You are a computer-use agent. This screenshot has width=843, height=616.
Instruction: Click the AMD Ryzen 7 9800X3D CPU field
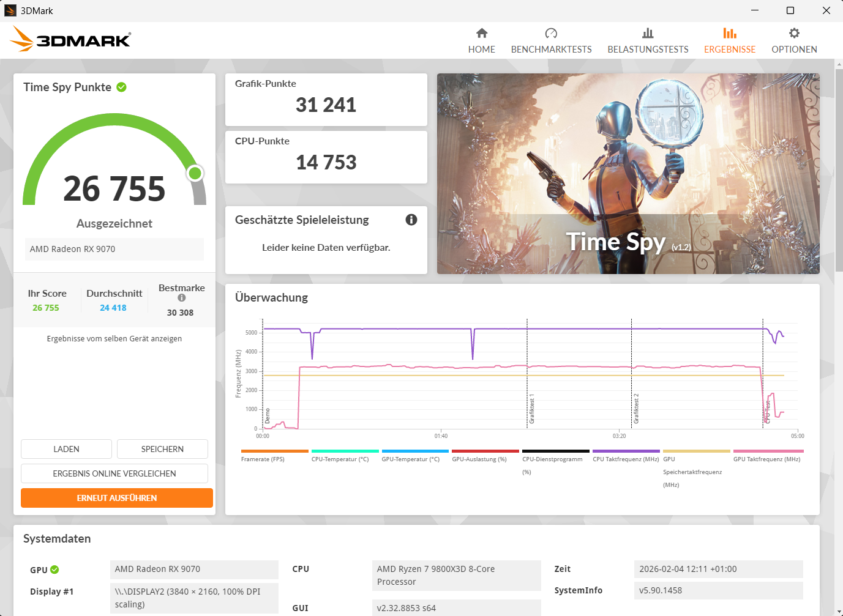pyautogui.click(x=457, y=576)
